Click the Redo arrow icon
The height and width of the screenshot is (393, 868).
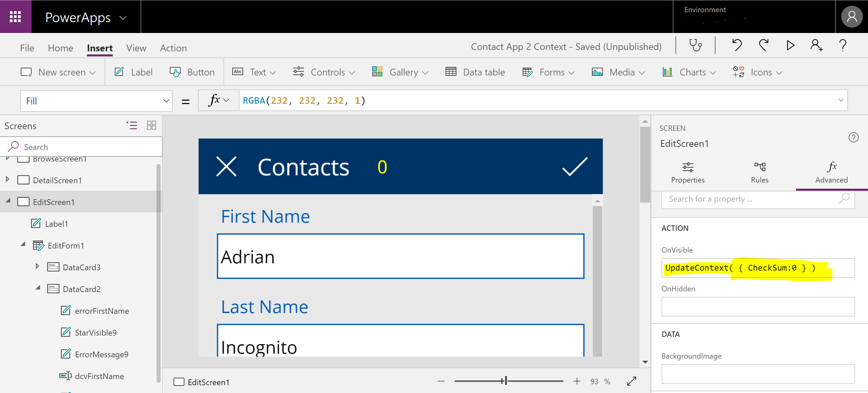tap(764, 45)
